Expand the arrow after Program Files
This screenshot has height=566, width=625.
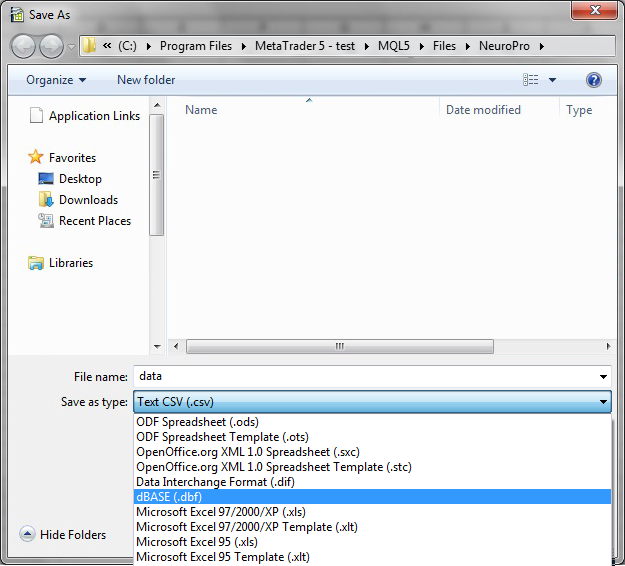point(244,47)
